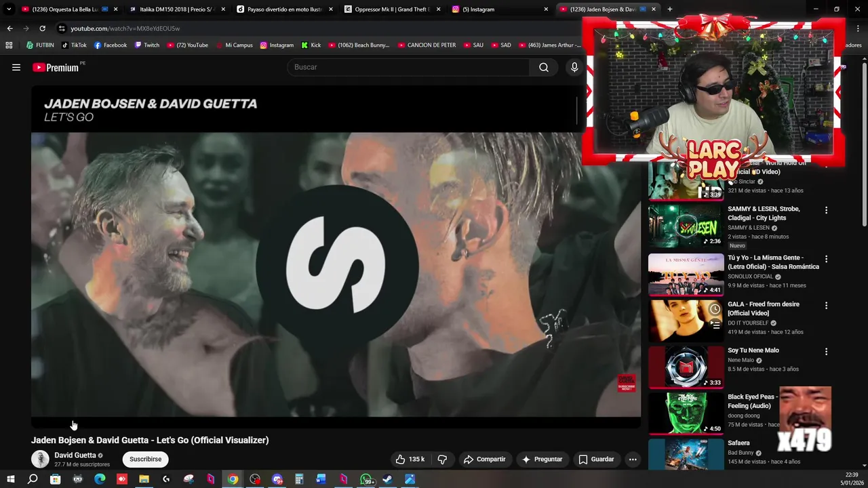Go to the YouTube Premium home logo
868x488 pixels.
pyautogui.click(x=56, y=67)
